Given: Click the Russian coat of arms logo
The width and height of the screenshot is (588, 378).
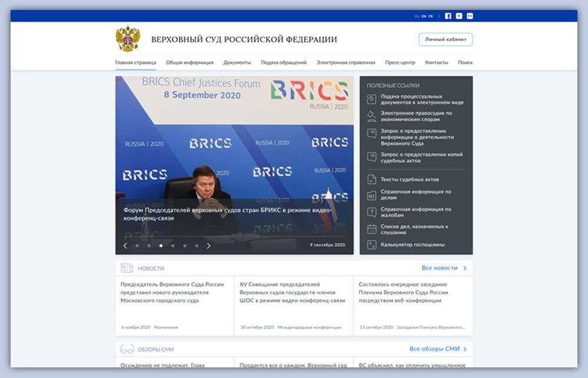Looking at the screenshot, I should click(128, 39).
